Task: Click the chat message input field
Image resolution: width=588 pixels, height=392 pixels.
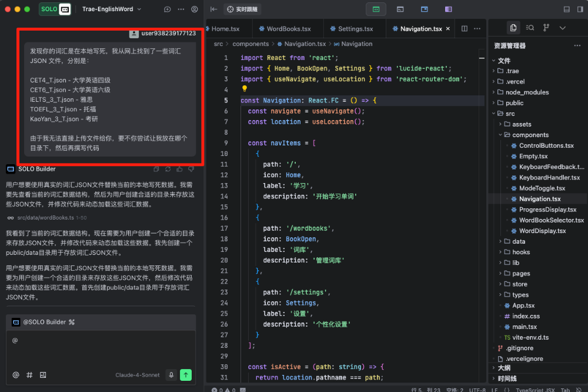Action: pyautogui.click(x=101, y=347)
